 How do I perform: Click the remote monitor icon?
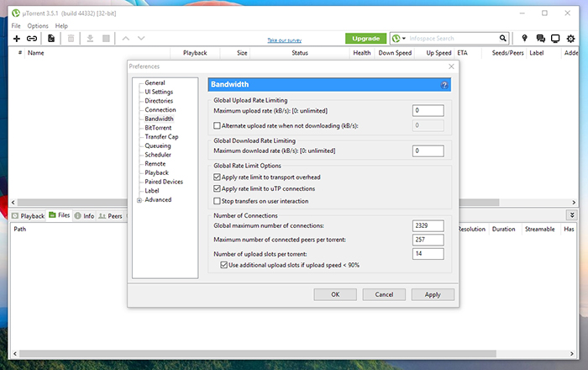click(555, 39)
